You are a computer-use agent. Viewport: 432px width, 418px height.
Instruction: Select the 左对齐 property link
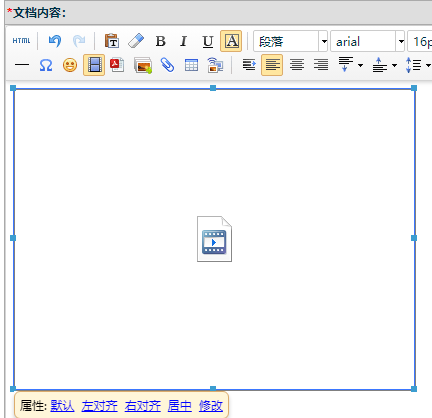tap(99, 406)
